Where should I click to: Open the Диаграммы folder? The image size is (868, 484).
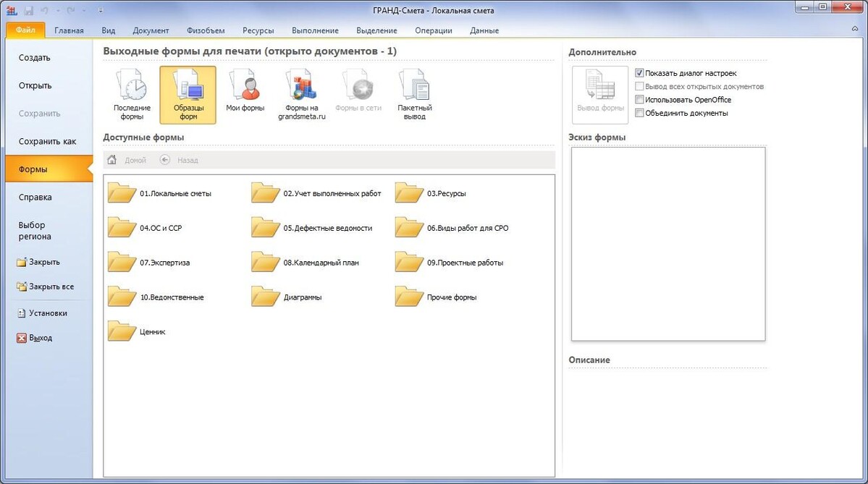point(286,297)
